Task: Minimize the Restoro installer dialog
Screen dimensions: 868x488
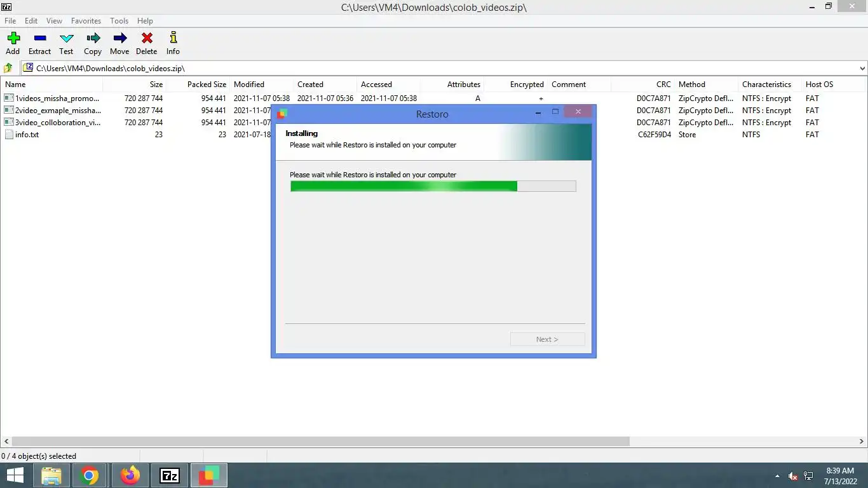Action: (x=538, y=112)
